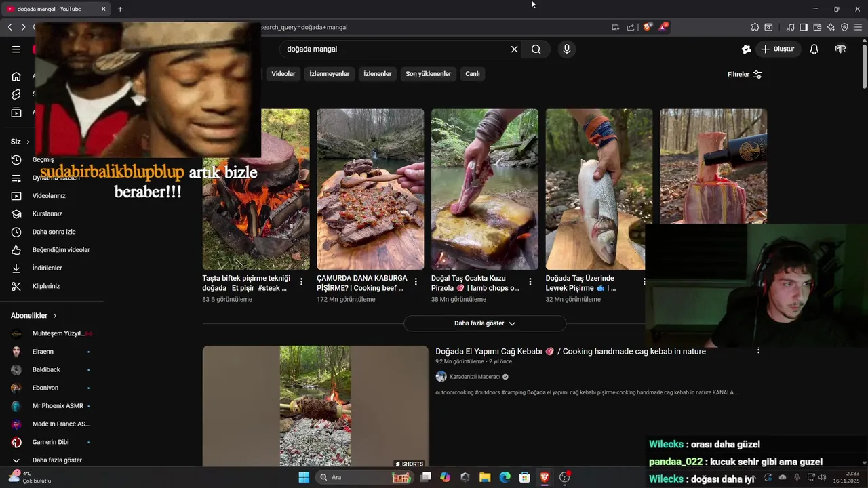
Task: Submit search with the magnifier button
Action: click(x=536, y=49)
